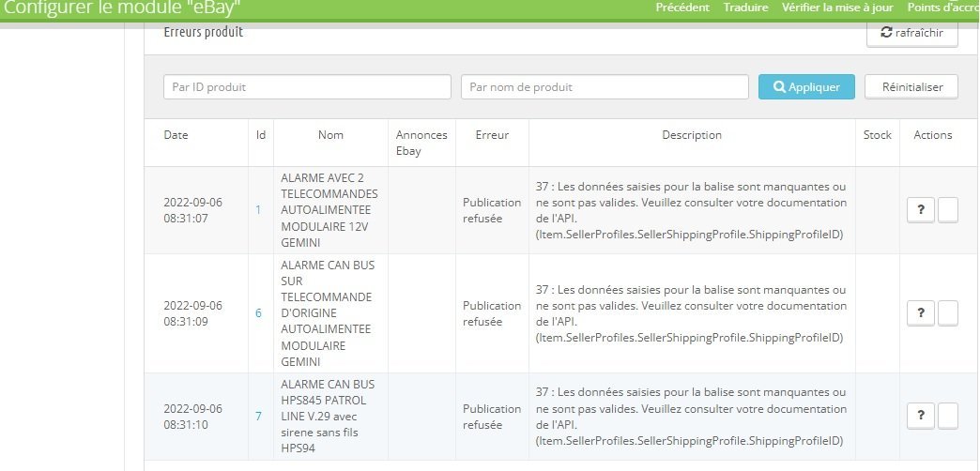
Task: Focus the Par ID produit field
Action: [x=307, y=87]
